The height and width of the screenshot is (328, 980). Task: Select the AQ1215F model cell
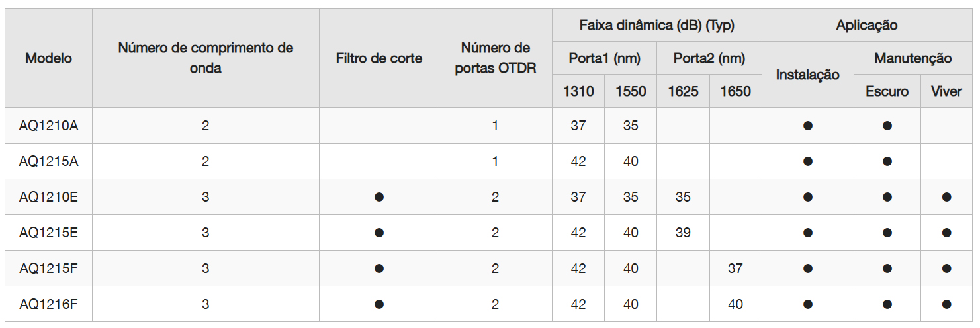click(x=49, y=268)
